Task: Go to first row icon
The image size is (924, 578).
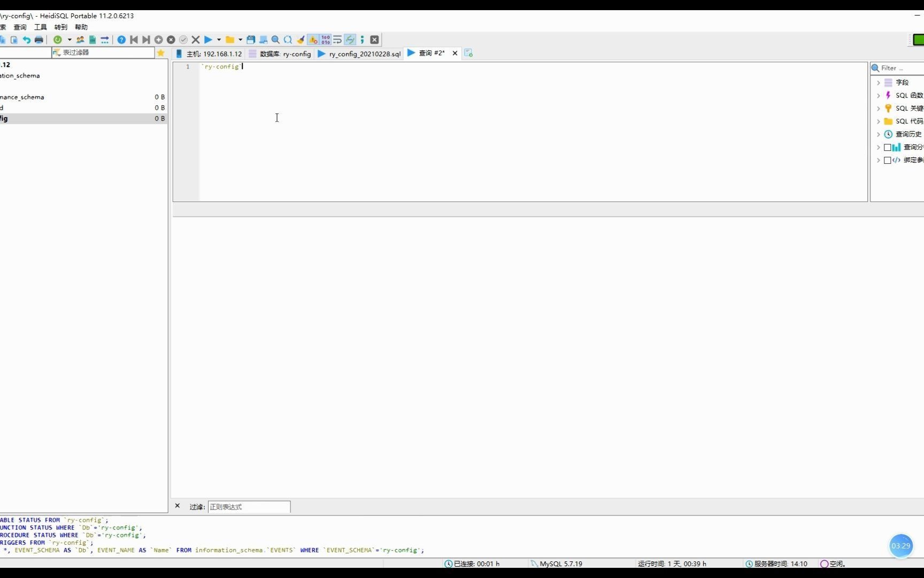Action: [134, 40]
